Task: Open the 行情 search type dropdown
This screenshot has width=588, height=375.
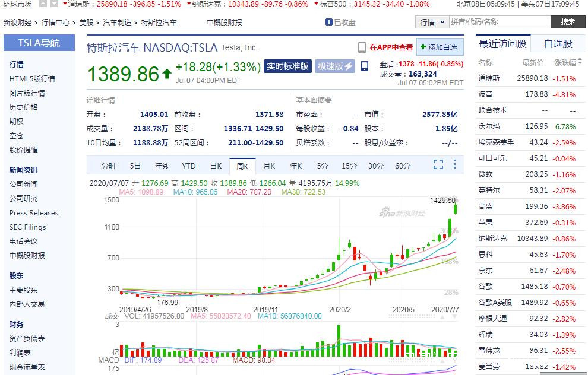Action: point(432,22)
